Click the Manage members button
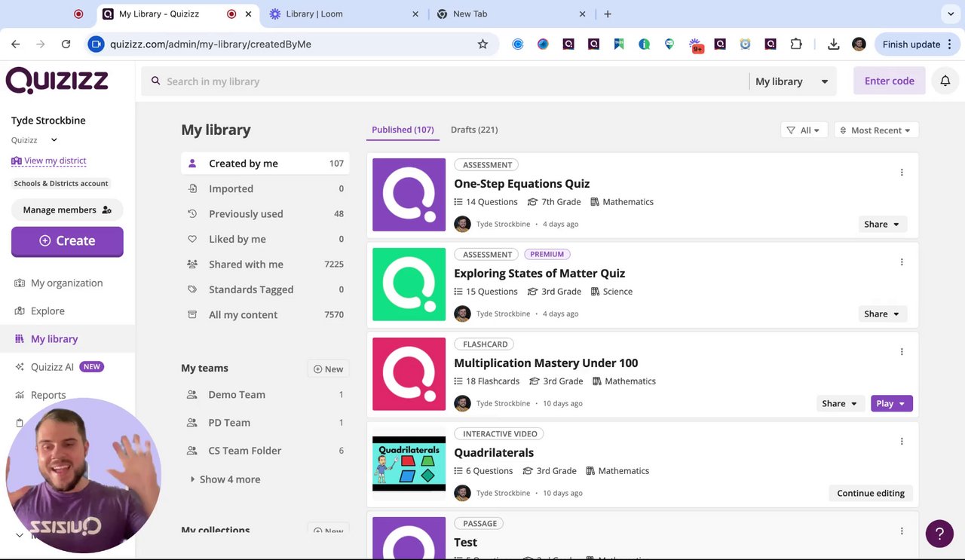The height and width of the screenshot is (560, 965). click(67, 210)
